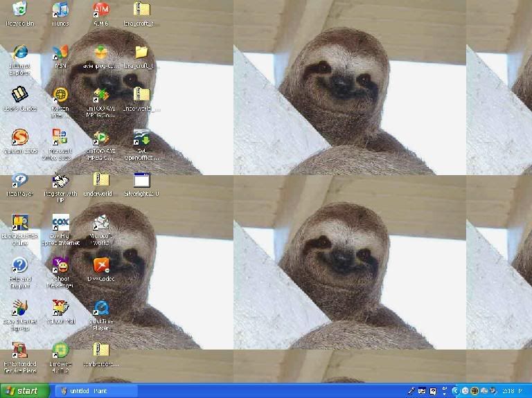The width and height of the screenshot is (532, 398).
Task: Select the BLOCKBUSTER Online icon
Action: pos(20,224)
